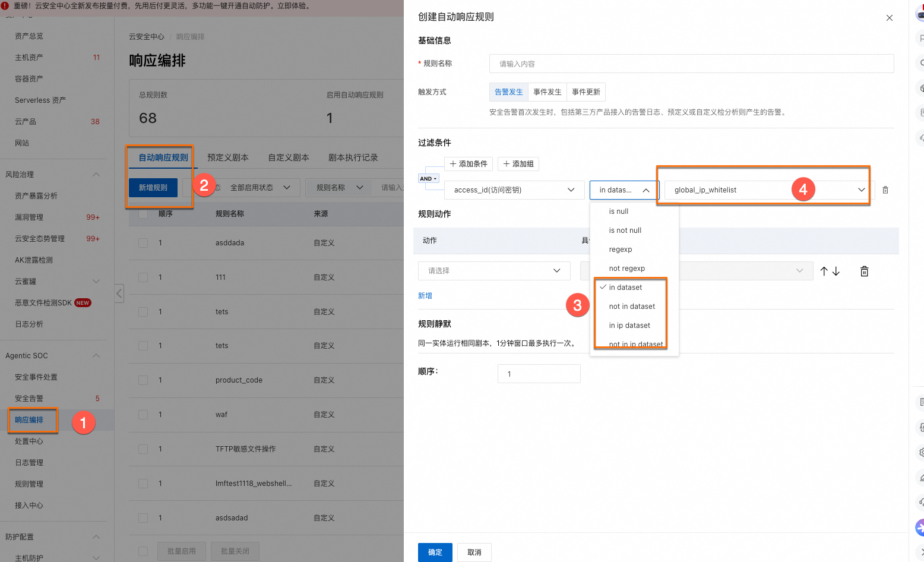Move the rule action up
This screenshot has width=924, height=562.
(x=824, y=271)
